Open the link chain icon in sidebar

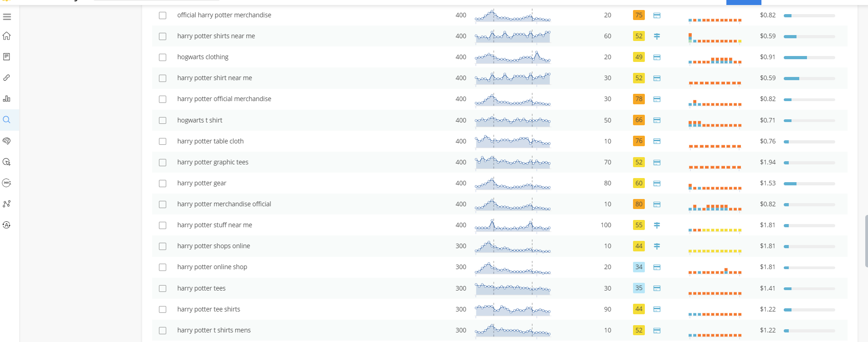(7, 78)
